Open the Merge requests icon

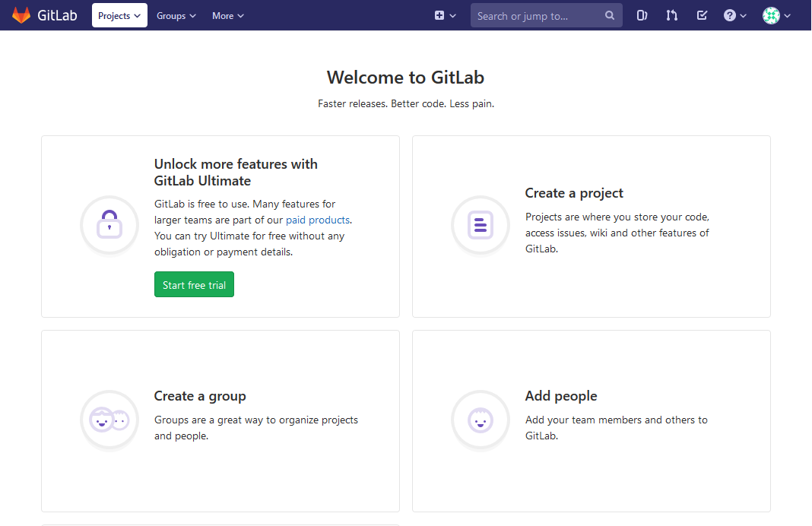click(671, 15)
